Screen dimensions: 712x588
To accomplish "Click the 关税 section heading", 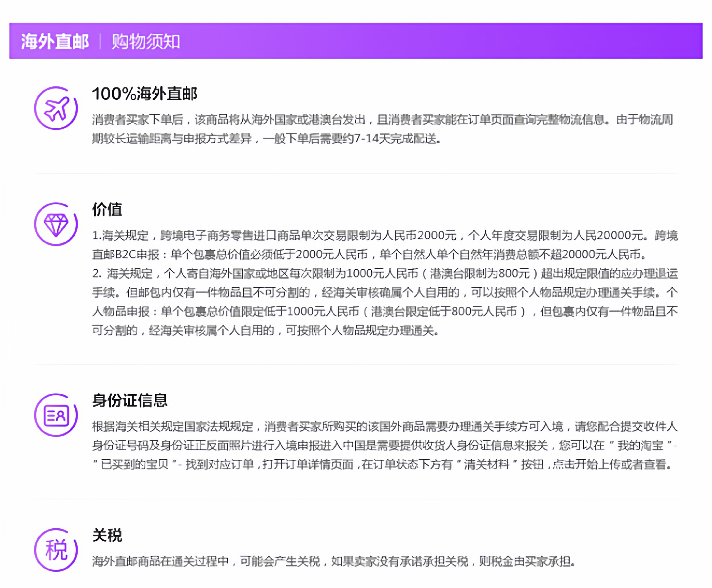I will (107, 535).
